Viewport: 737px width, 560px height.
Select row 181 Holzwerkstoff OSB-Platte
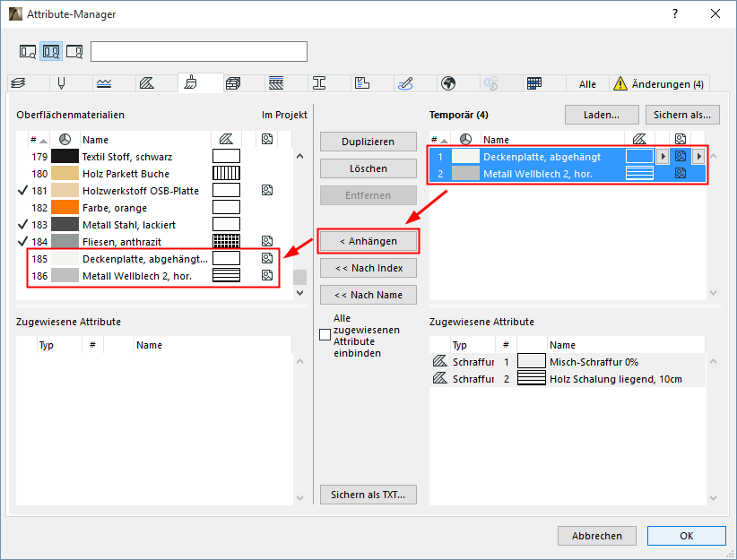coord(154,191)
